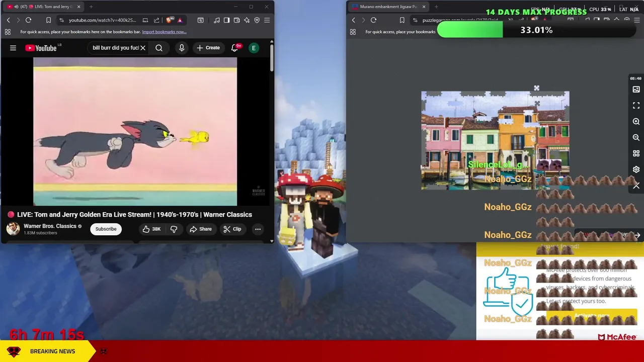Close the Murano embankment puzzle tab
644x362 pixels.
pyautogui.click(x=424, y=7)
